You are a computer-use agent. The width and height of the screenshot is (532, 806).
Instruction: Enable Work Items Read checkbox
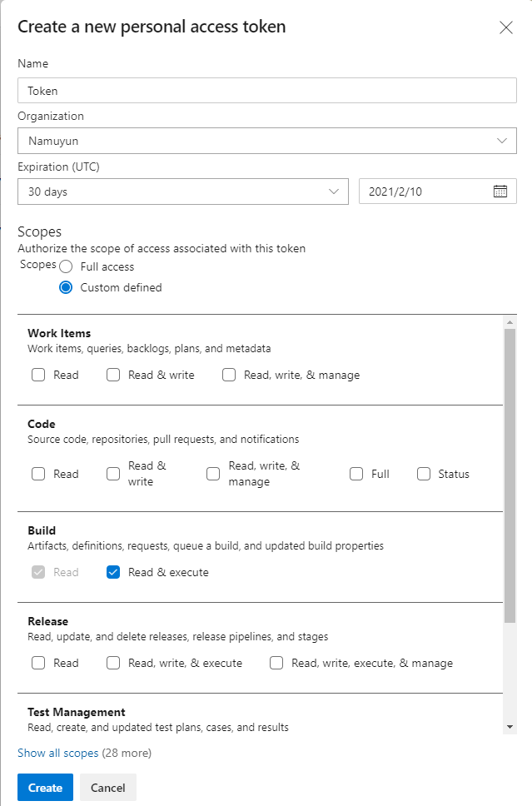click(38, 375)
